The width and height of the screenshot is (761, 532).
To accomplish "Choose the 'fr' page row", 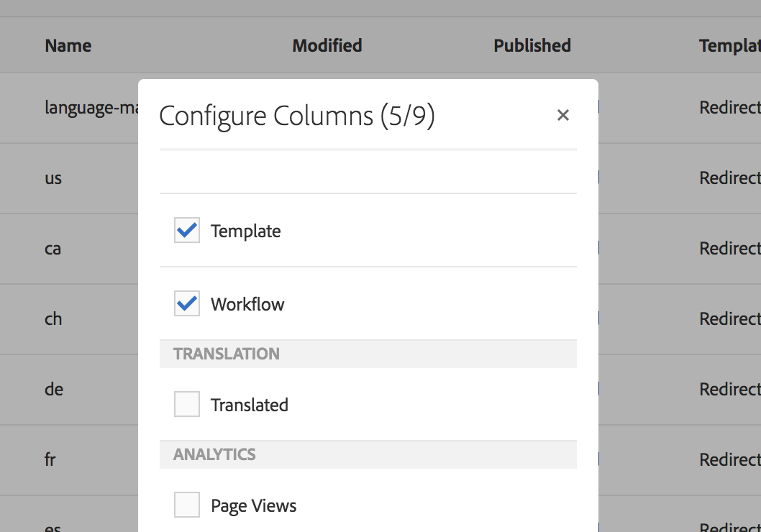I will [x=50, y=460].
